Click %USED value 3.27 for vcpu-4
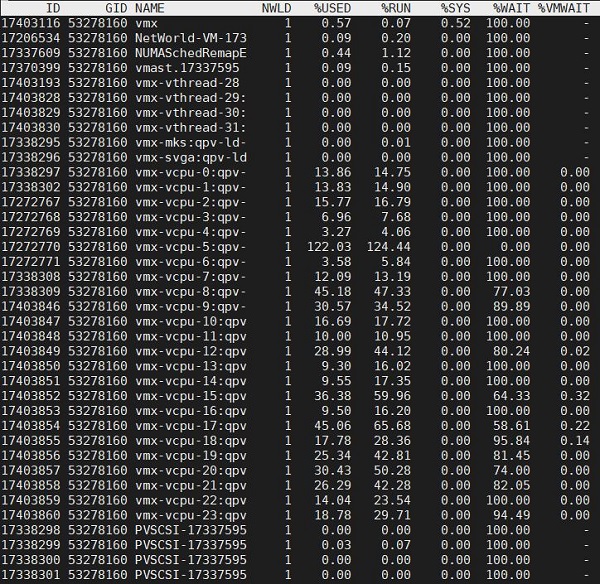This screenshot has width=600, height=584. coord(336,232)
